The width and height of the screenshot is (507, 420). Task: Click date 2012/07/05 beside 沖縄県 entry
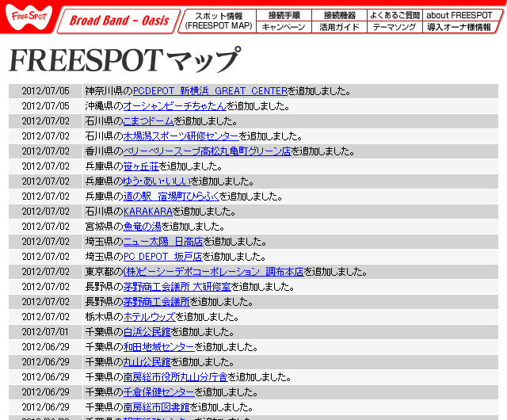click(46, 106)
